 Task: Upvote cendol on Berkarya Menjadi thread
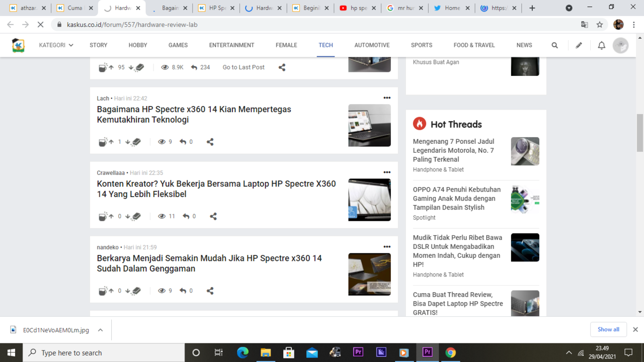pos(106,291)
